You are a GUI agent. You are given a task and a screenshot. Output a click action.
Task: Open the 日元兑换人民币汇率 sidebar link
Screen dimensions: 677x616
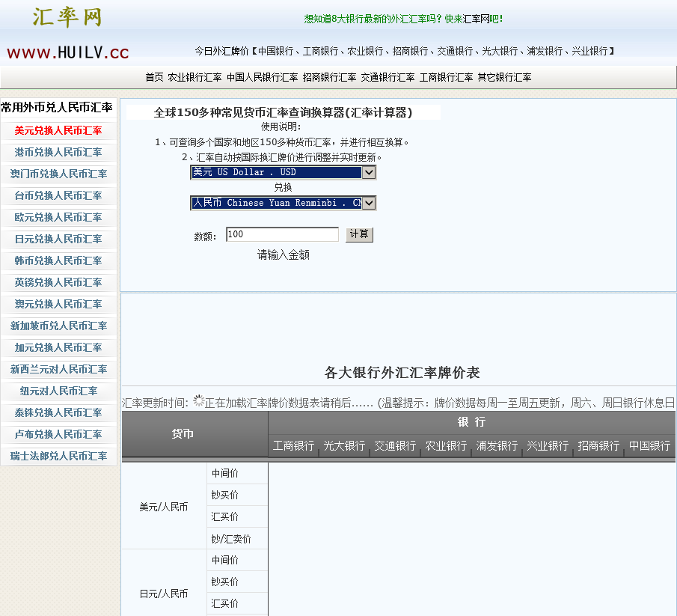[58, 239]
